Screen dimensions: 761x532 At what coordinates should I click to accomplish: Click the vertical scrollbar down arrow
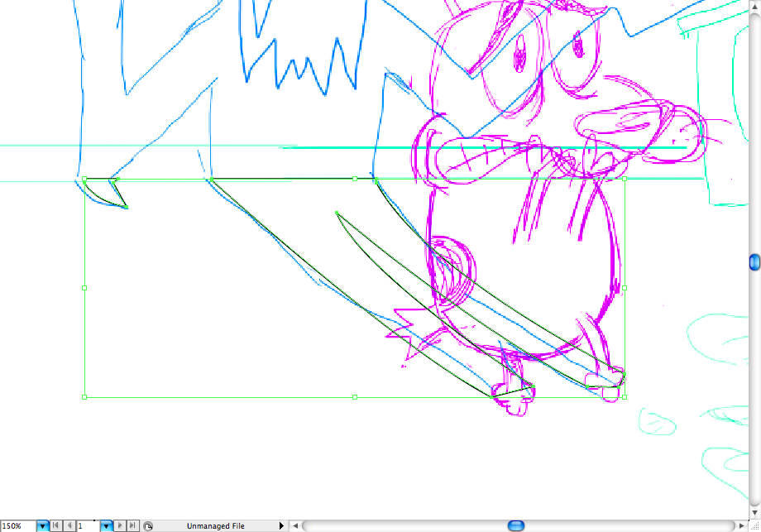tap(754, 513)
